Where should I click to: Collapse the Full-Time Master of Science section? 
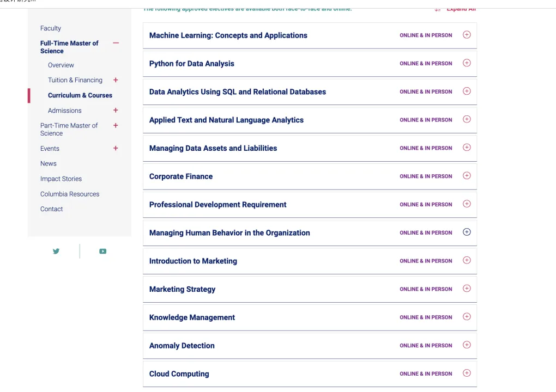[116, 43]
